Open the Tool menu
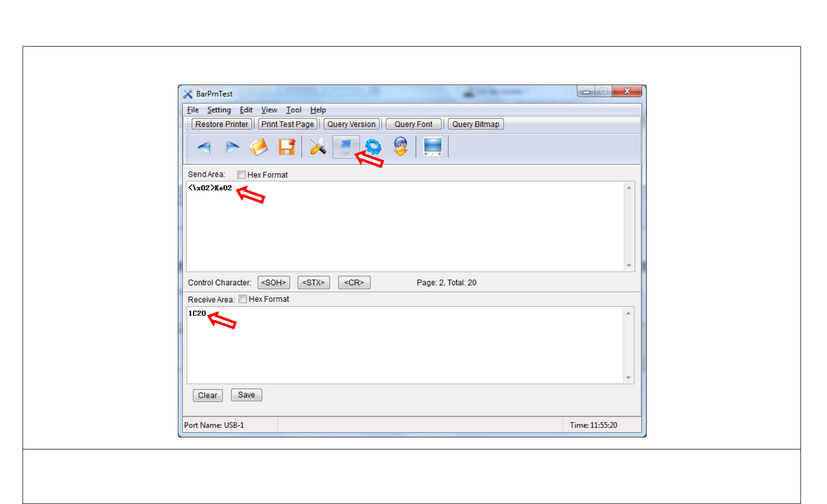This screenshot has width=827, height=504. [294, 110]
